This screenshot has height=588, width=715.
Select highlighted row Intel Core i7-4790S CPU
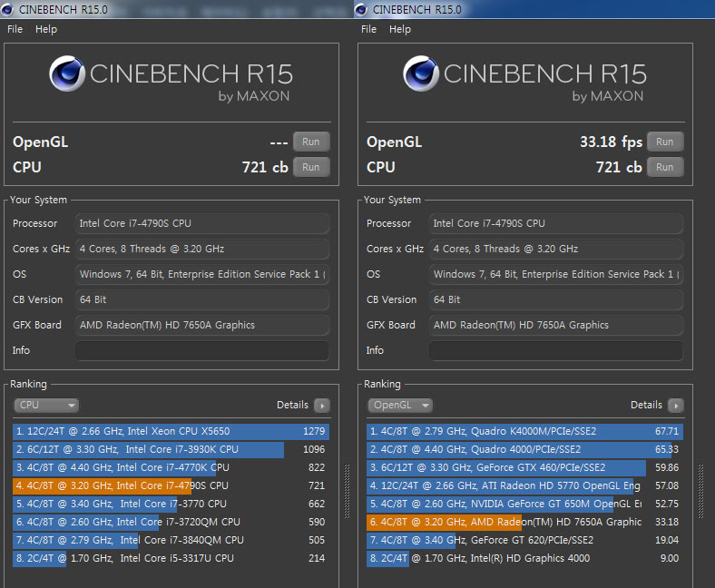171,485
